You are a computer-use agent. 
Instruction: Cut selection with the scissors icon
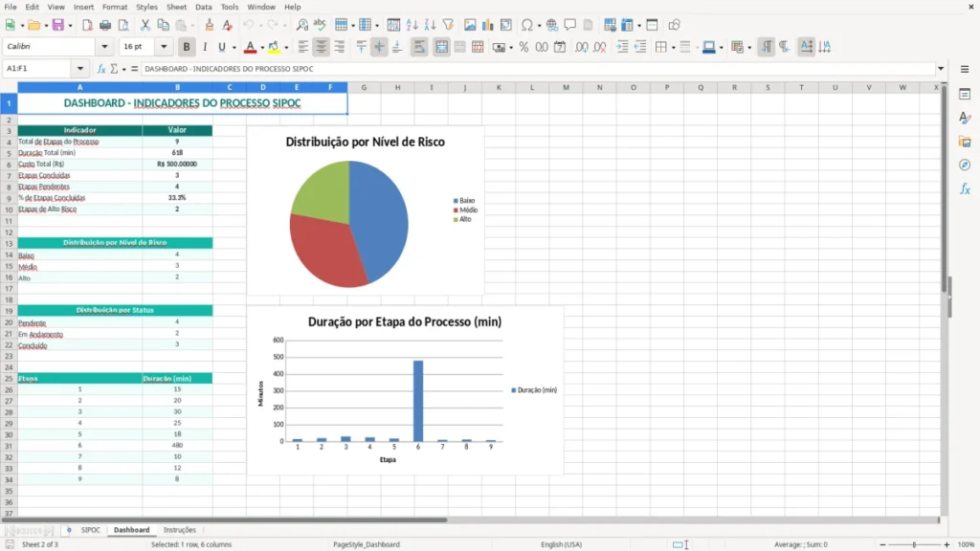145,25
